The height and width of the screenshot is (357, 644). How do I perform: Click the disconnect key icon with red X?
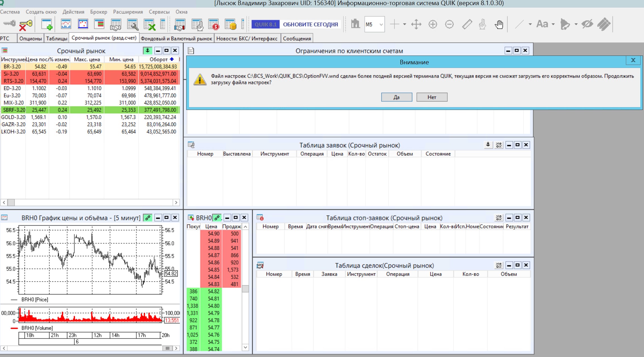click(x=25, y=25)
